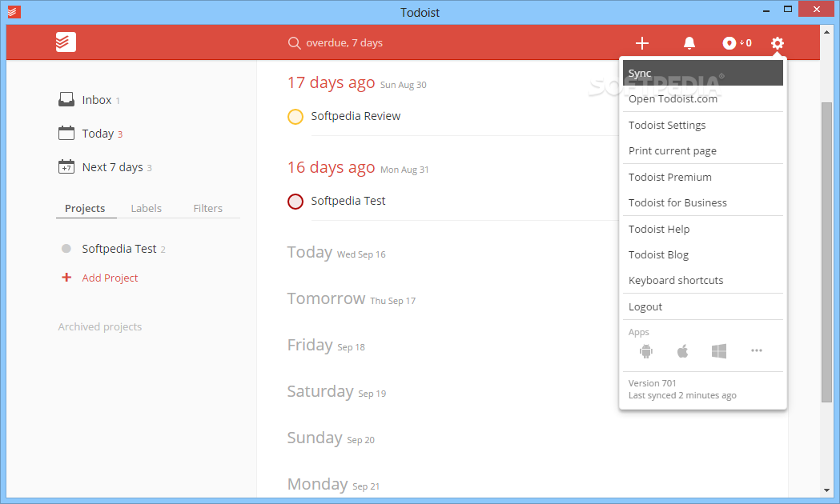Click the search magnifier icon
Viewport: 840px width, 504px height.
coord(294,43)
